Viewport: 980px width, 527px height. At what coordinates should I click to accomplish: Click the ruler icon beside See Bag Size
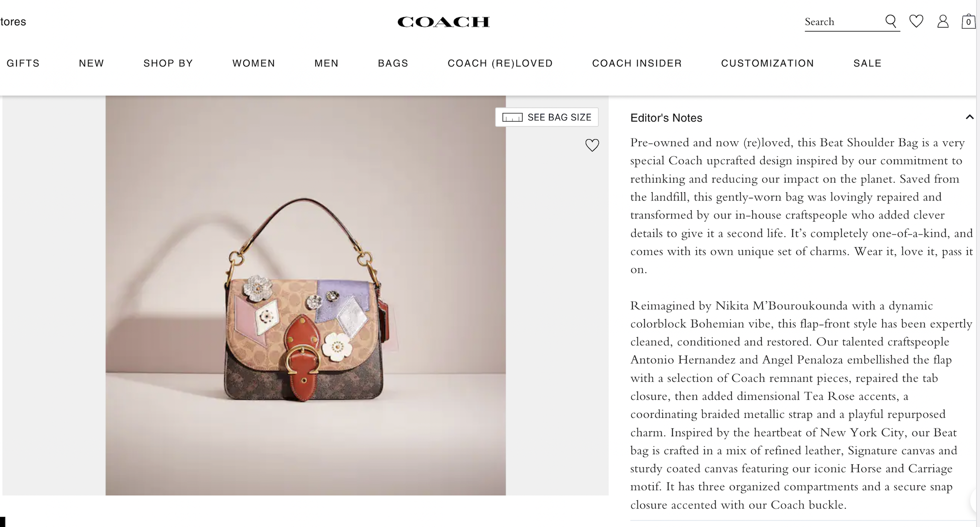tap(512, 117)
